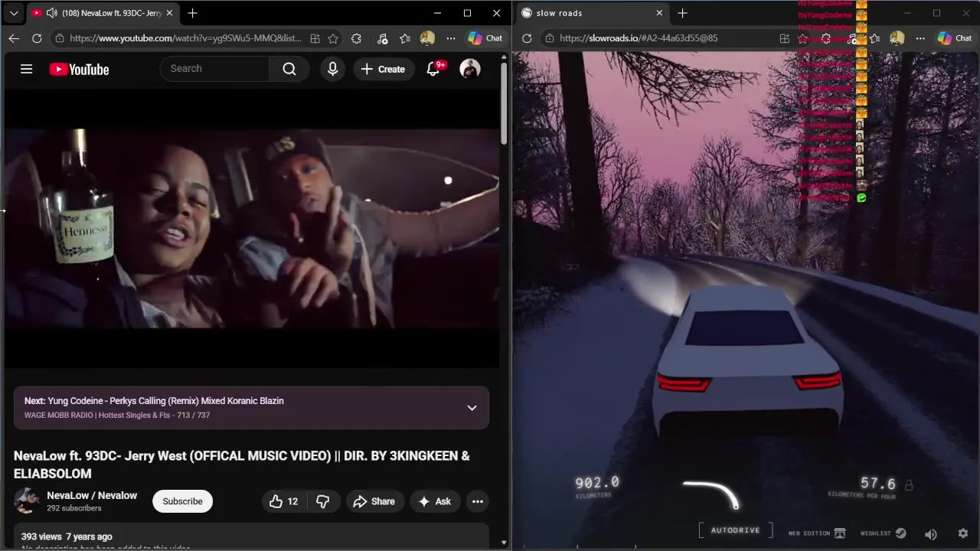Open media control music icon in YouTube window
Image resolution: width=980 pixels, height=551 pixels.
coord(383,38)
